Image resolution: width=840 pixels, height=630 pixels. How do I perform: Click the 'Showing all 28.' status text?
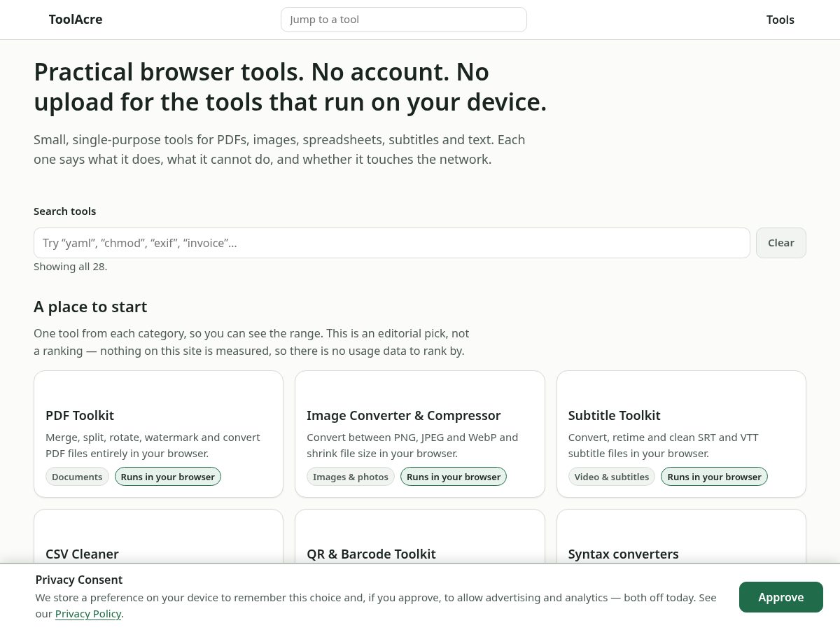click(x=70, y=267)
